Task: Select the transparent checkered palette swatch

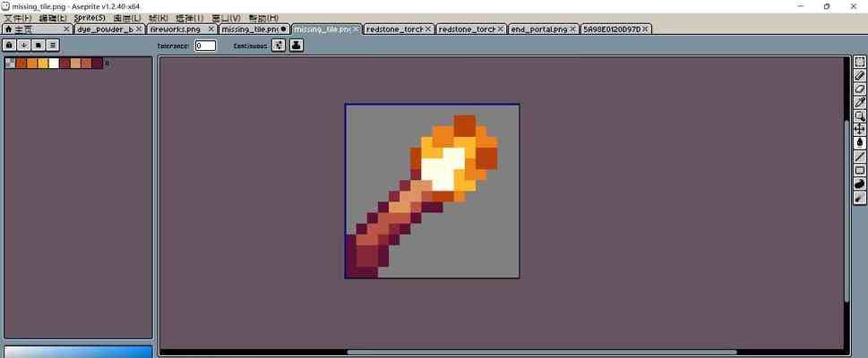Action: coord(11,63)
